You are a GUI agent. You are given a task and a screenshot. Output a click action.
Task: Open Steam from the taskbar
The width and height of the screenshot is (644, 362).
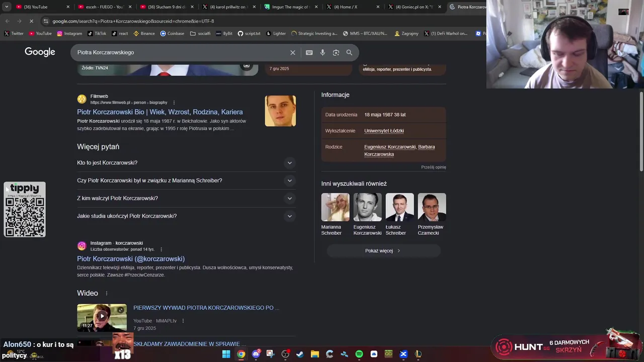(x=300, y=354)
